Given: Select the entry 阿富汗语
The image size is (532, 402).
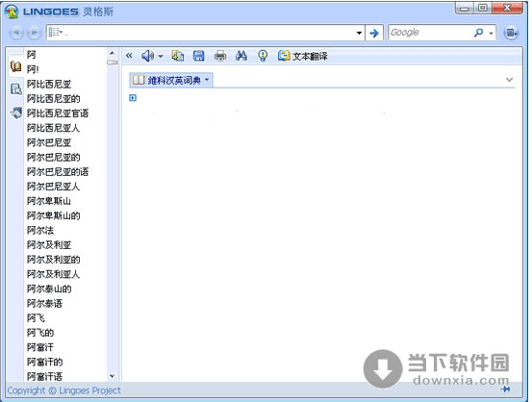Looking at the screenshot, I should pos(45,377).
